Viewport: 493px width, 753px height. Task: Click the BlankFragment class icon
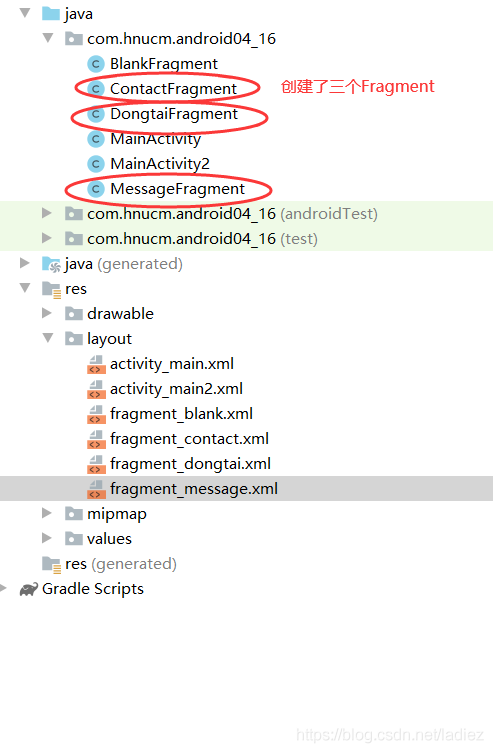(96, 64)
